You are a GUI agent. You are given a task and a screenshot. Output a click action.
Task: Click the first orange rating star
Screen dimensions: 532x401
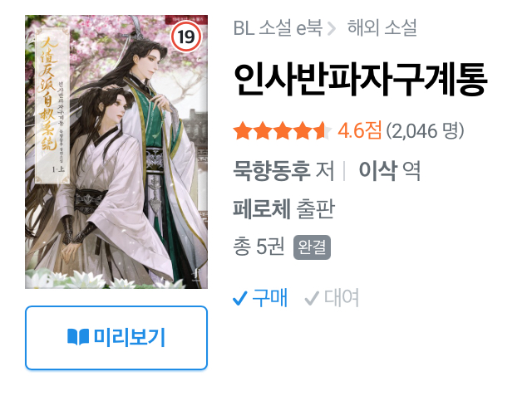(x=243, y=131)
